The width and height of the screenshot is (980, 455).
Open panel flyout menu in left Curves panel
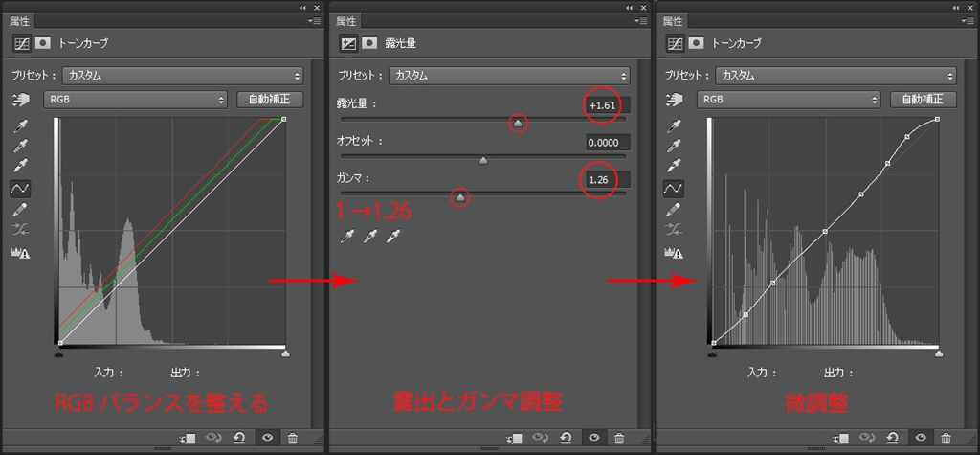point(314,21)
